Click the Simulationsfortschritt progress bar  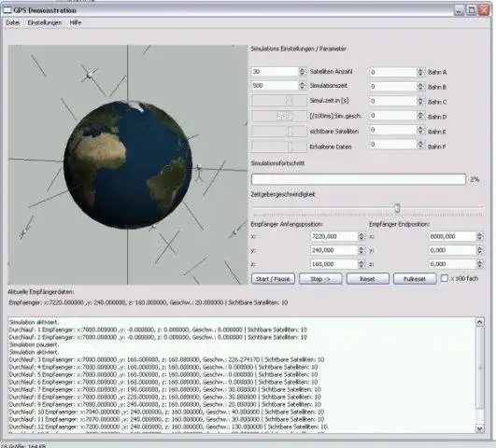click(359, 179)
